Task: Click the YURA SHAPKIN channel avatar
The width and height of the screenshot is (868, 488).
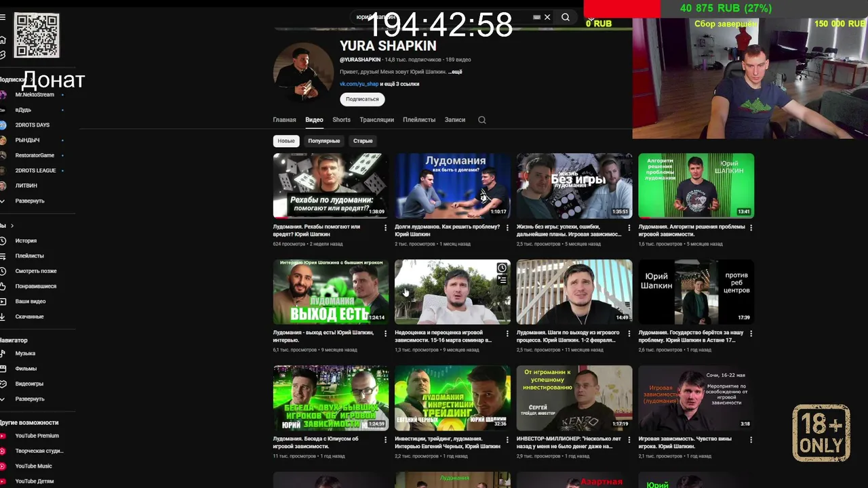Action: coord(303,73)
